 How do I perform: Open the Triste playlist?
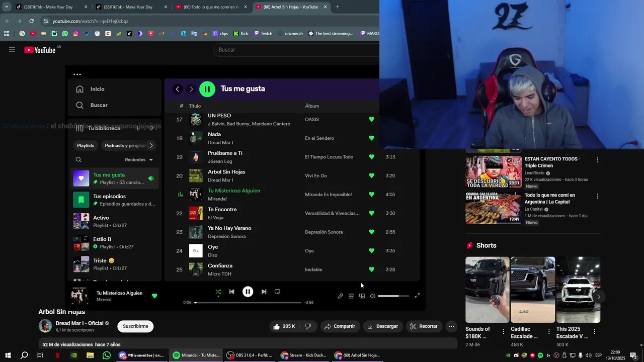pyautogui.click(x=115, y=264)
